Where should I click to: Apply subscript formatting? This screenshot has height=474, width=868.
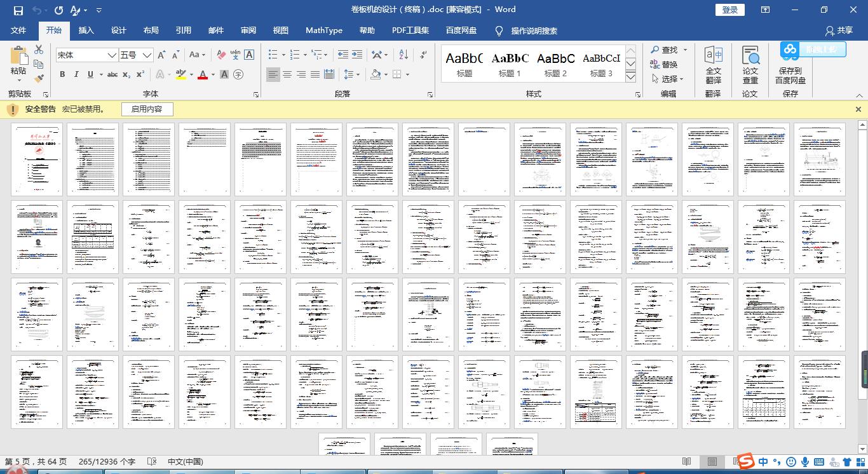[126, 74]
